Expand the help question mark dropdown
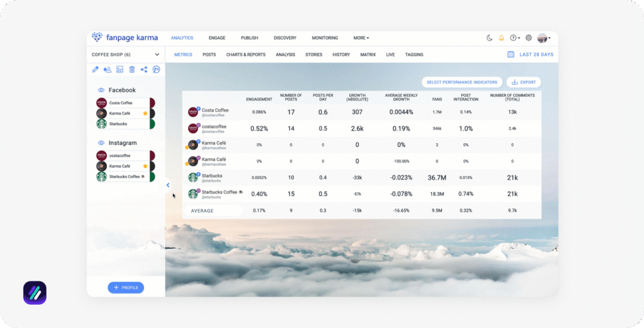Viewport: 644px width, 328px height. (515, 38)
